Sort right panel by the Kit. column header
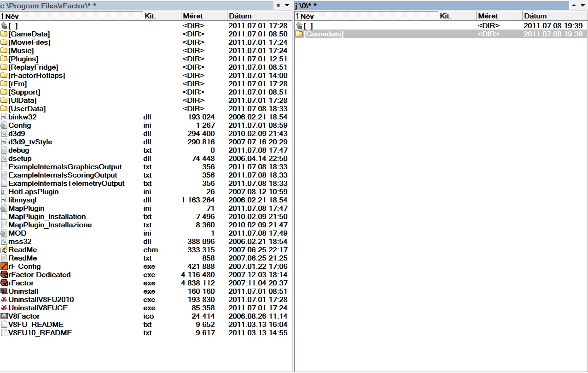 coord(458,16)
